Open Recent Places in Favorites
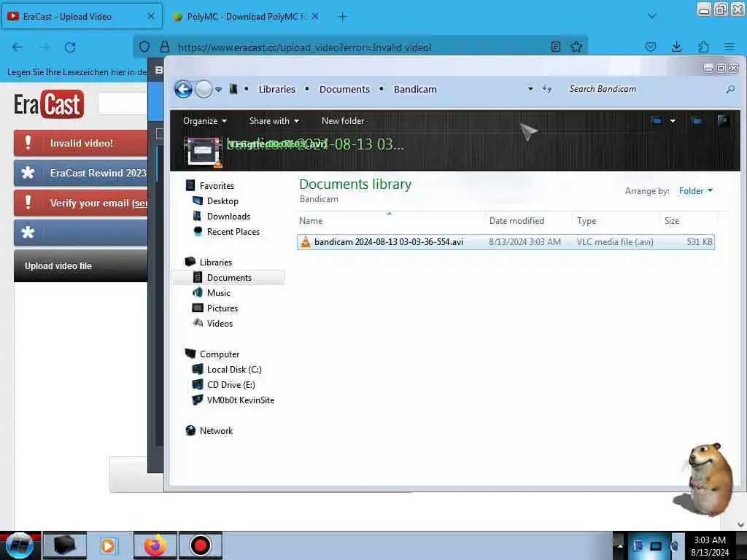This screenshot has height=560, width=747. pyautogui.click(x=233, y=231)
